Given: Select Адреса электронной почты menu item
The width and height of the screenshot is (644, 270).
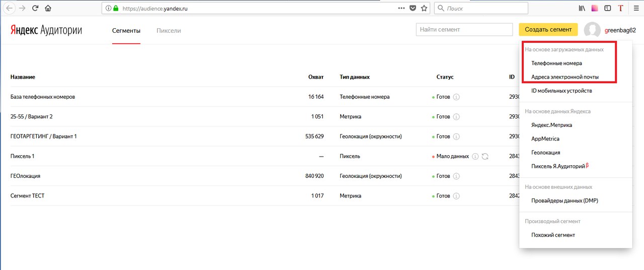Looking at the screenshot, I should 565,77.
